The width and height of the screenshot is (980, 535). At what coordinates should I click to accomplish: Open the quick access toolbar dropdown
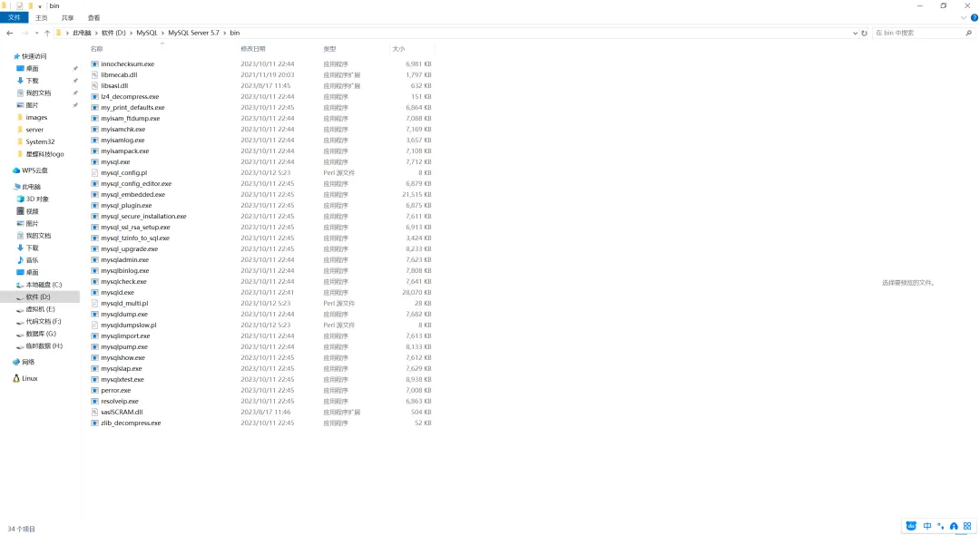click(40, 6)
